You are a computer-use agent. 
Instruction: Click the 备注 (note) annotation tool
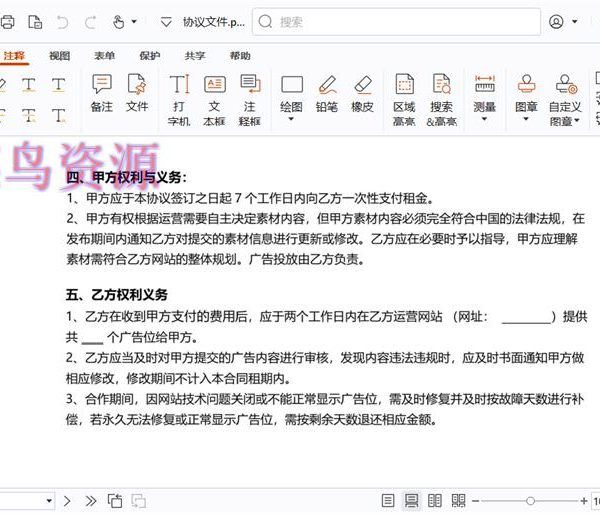(102, 92)
